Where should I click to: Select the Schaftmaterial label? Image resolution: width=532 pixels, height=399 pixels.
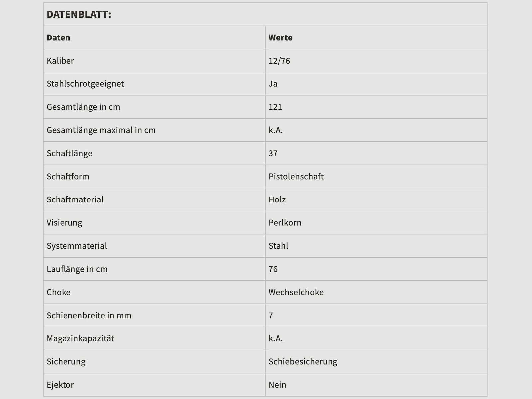(x=75, y=199)
